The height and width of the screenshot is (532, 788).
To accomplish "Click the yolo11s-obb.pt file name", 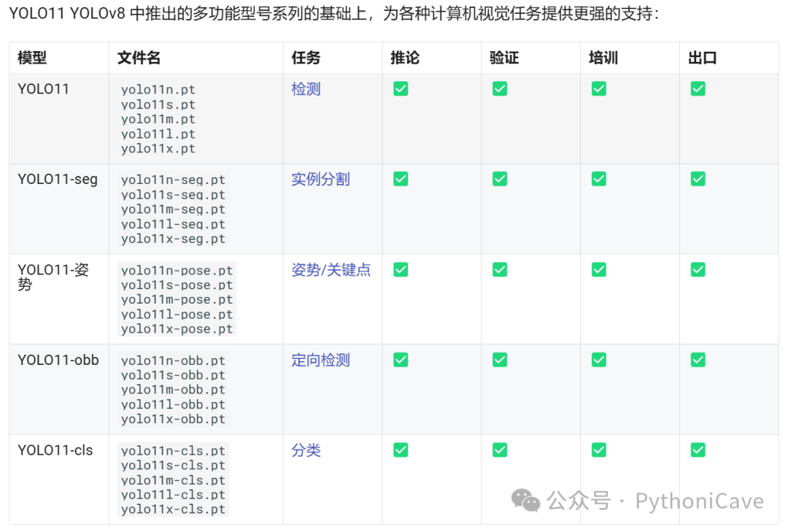I will [x=173, y=375].
